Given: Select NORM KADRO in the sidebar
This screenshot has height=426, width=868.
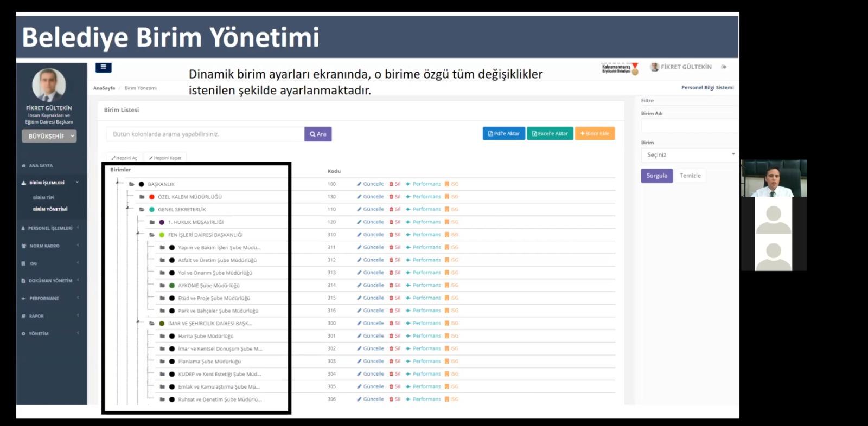Looking at the screenshot, I should (x=44, y=246).
